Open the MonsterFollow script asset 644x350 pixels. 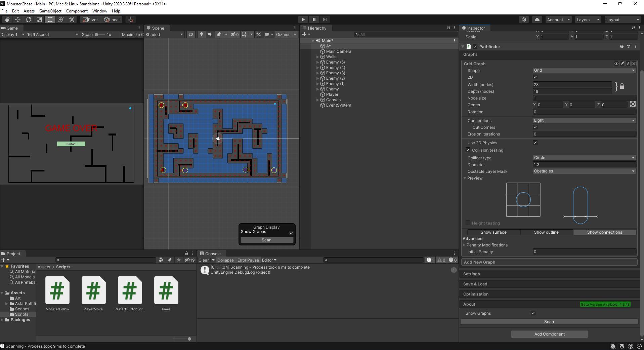click(x=57, y=290)
